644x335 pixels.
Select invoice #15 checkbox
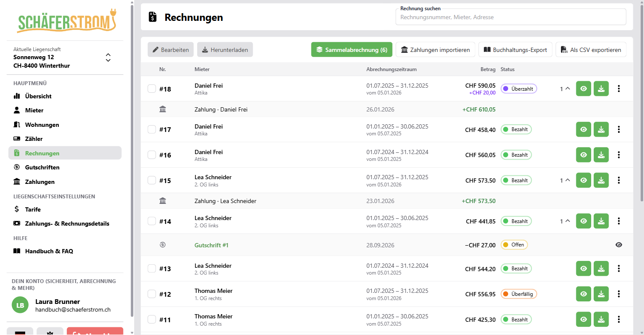point(152,180)
